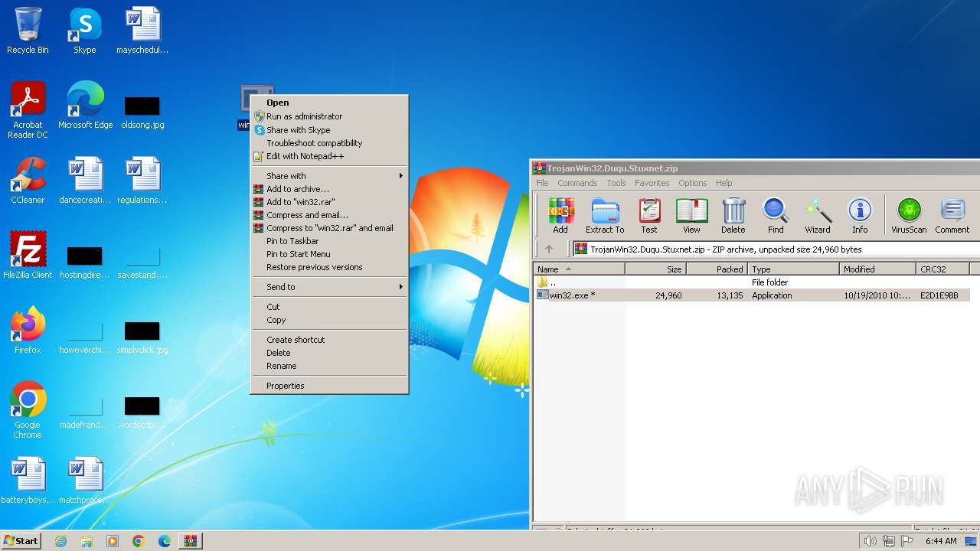Select FileZilla Client desktop icon
Viewport: 980px width, 551px height.
coord(28,256)
